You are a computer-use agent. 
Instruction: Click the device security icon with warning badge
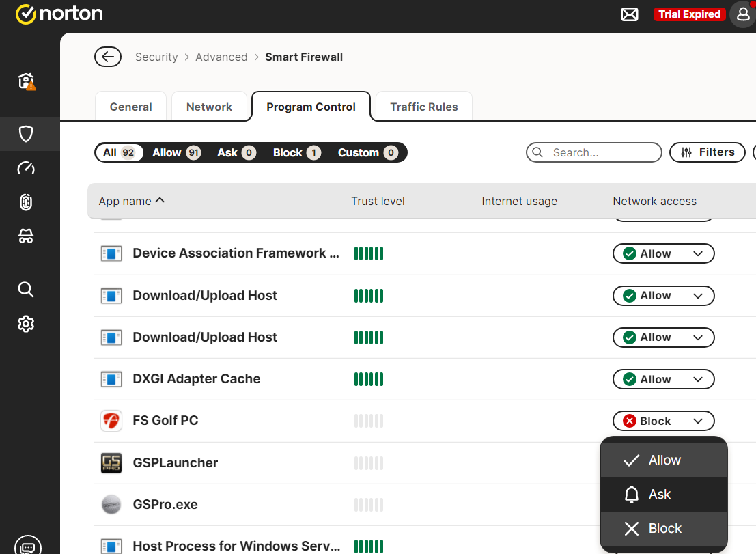pyautogui.click(x=26, y=82)
